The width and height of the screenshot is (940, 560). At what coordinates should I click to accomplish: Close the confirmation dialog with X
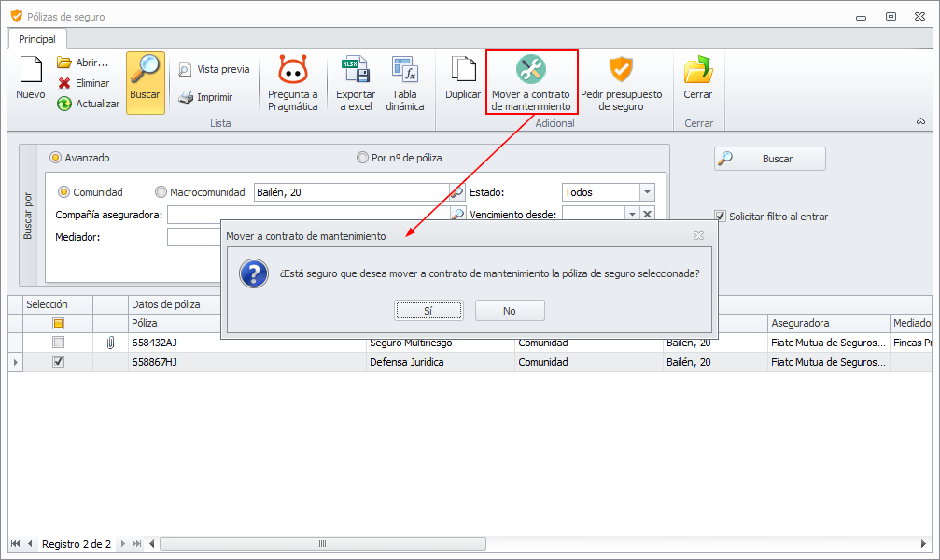(698, 235)
